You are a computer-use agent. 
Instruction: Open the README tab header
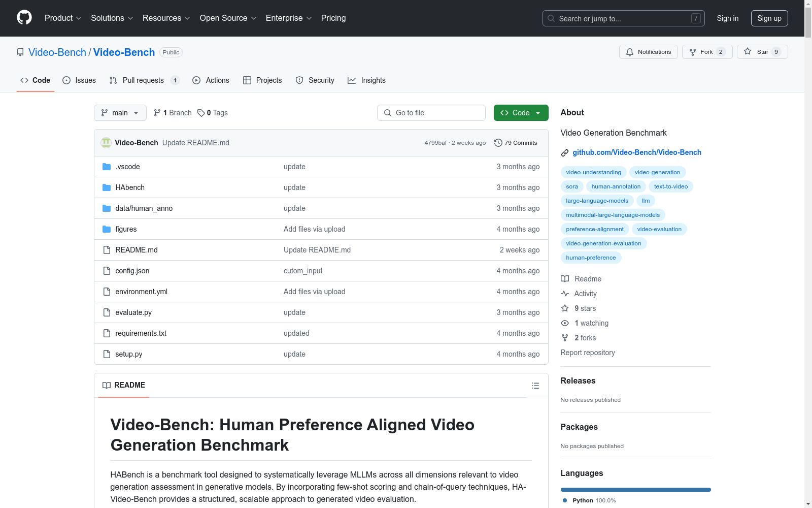pos(124,385)
